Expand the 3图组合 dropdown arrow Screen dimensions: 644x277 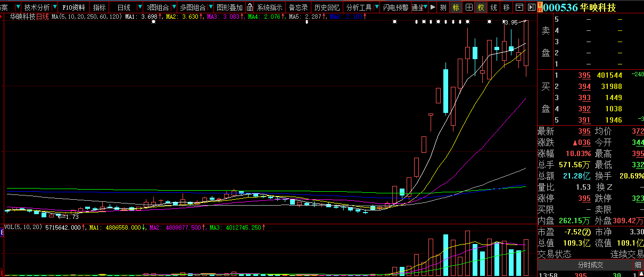[173, 7]
